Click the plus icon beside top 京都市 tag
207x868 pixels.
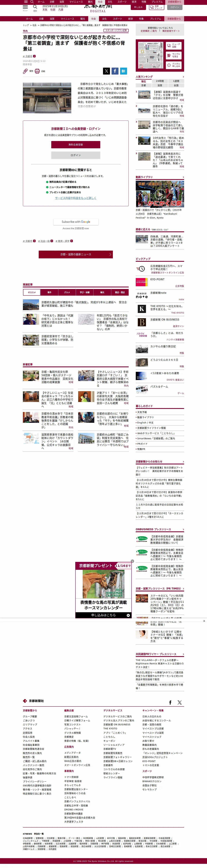pyautogui.click(x=34, y=56)
